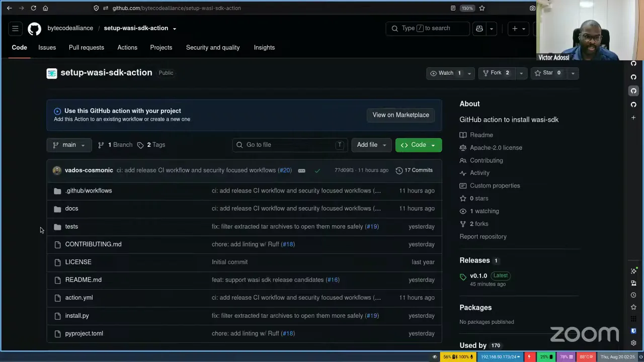Reload the page with the refresh icon
The image size is (644, 362).
tap(33, 8)
